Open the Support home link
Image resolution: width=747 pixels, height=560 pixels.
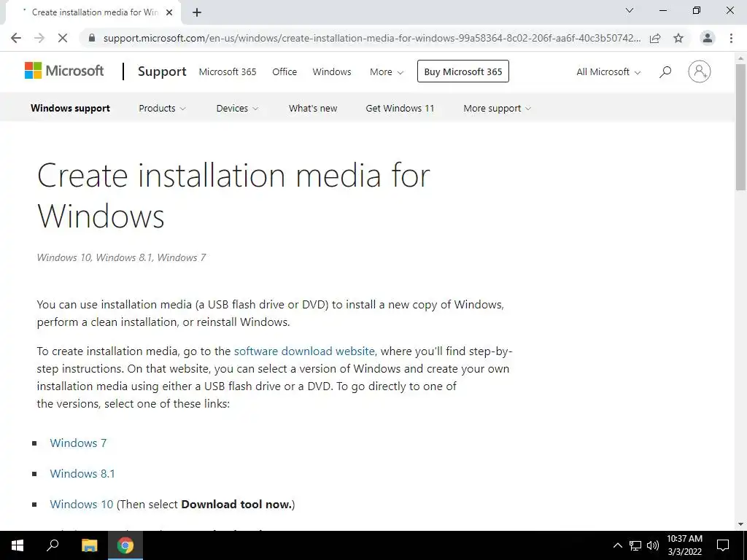[162, 71]
